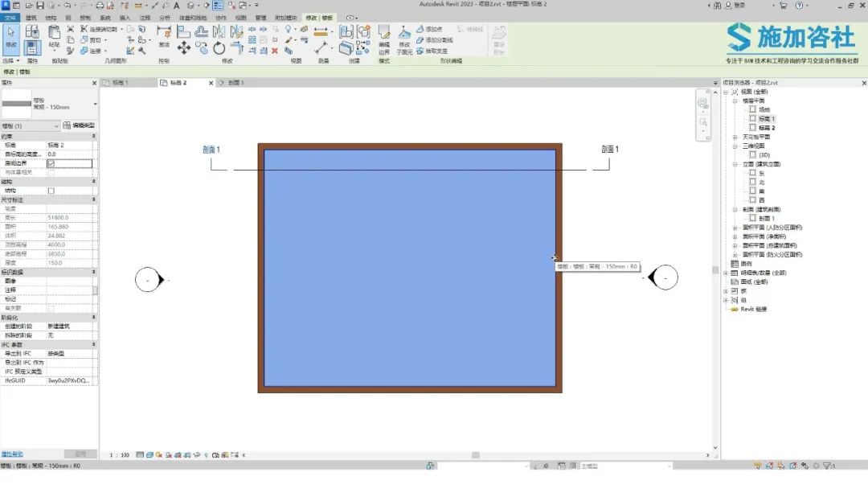Collapse the 楼层平面 node in Project Browser
Image resolution: width=868 pixels, height=489 pixels.
(735, 101)
